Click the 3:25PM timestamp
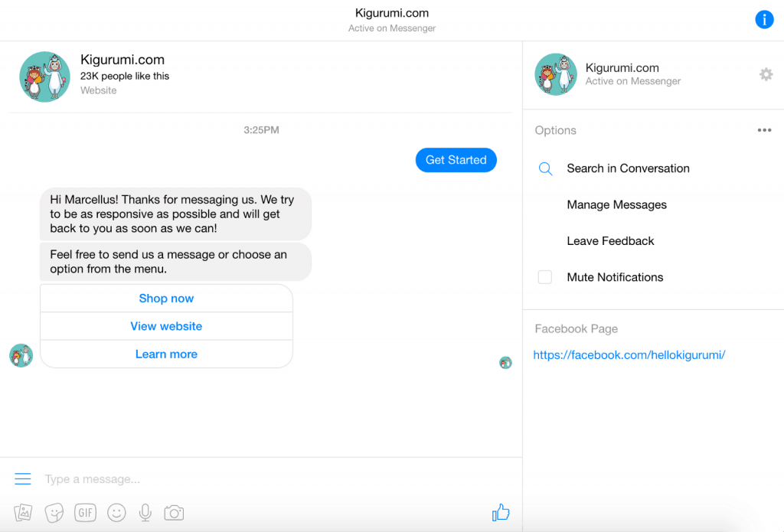Screen dimensions: 784x532 262,130
